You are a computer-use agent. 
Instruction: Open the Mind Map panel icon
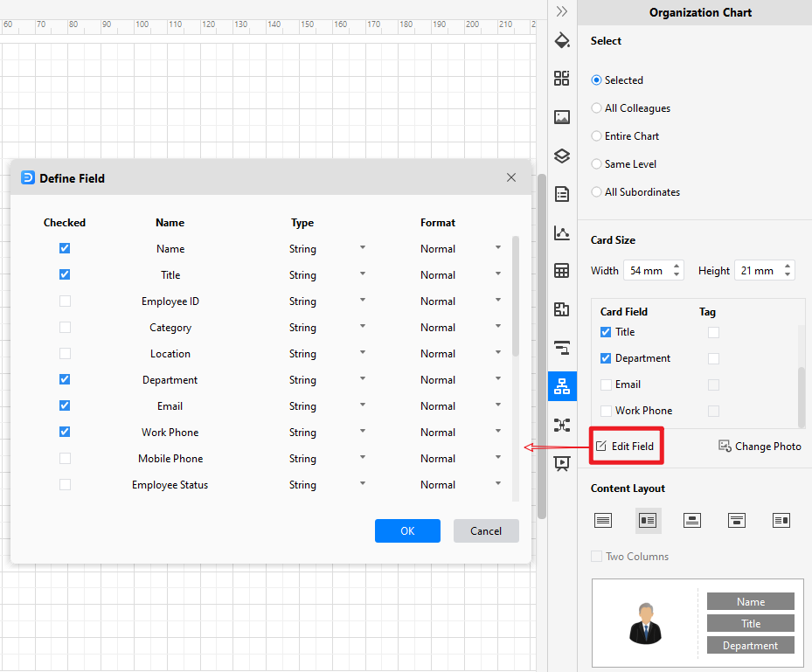pos(562,425)
